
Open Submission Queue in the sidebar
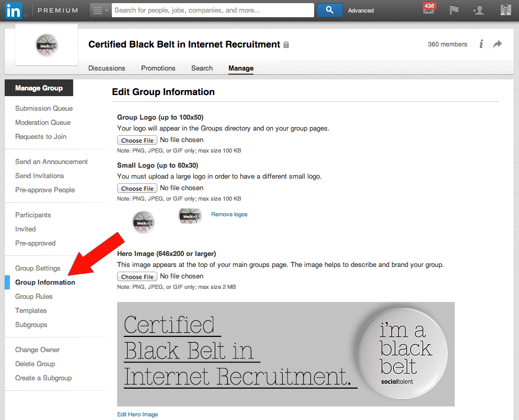point(44,109)
